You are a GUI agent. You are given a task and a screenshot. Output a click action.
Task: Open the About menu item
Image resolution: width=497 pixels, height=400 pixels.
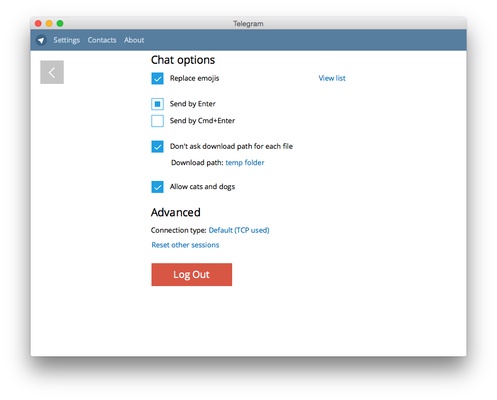134,40
